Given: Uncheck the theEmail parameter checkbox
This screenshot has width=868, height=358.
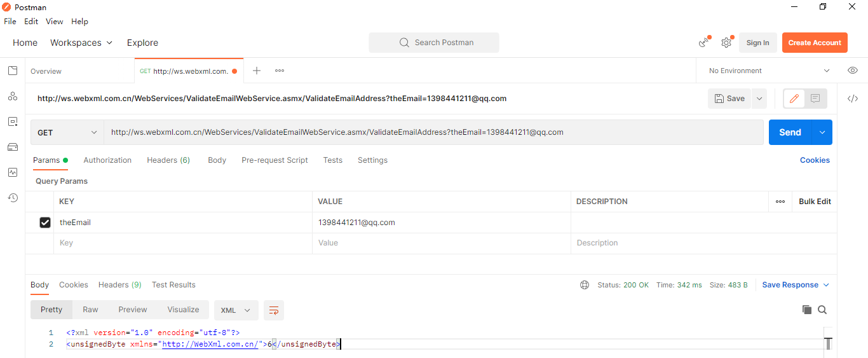Looking at the screenshot, I should click(45, 223).
